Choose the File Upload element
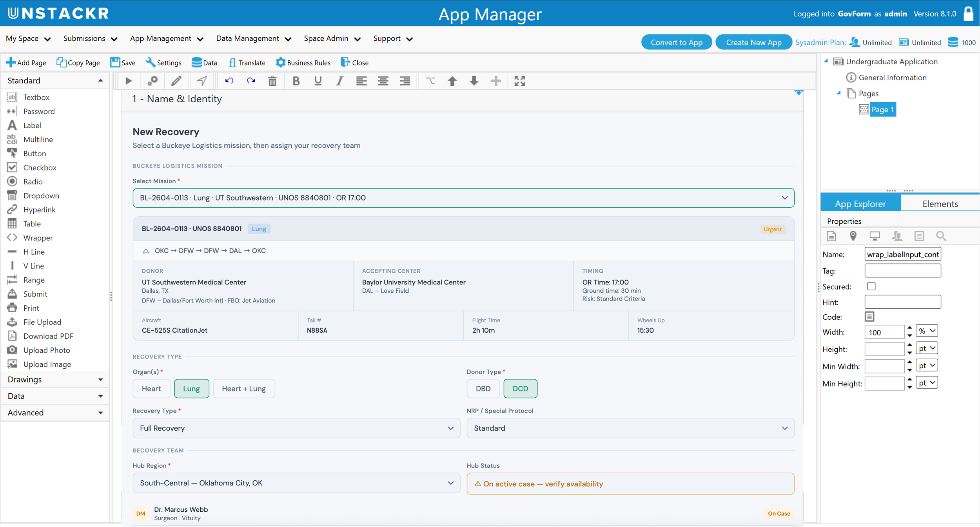 point(42,322)
